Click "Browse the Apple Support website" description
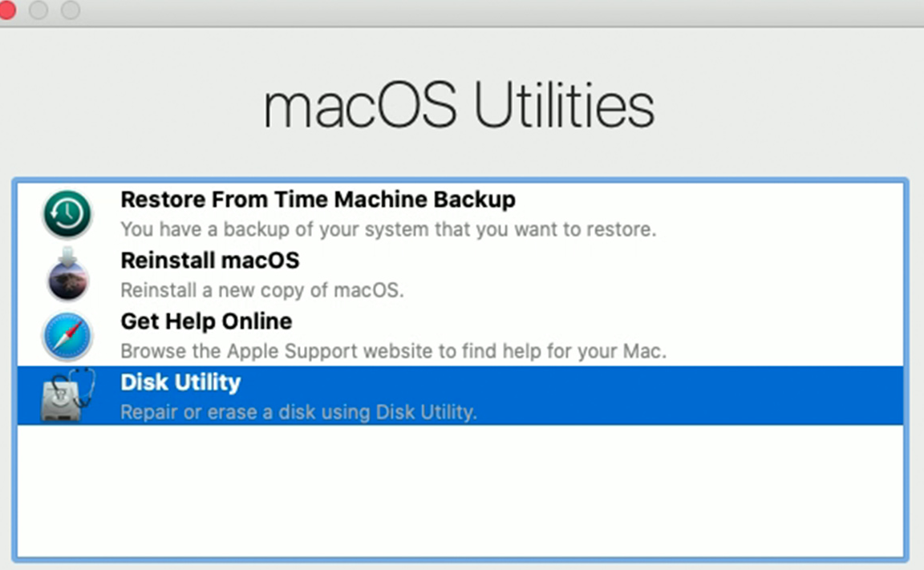Image resolution: width=924 pixels, height=570 pixels. 393,351
